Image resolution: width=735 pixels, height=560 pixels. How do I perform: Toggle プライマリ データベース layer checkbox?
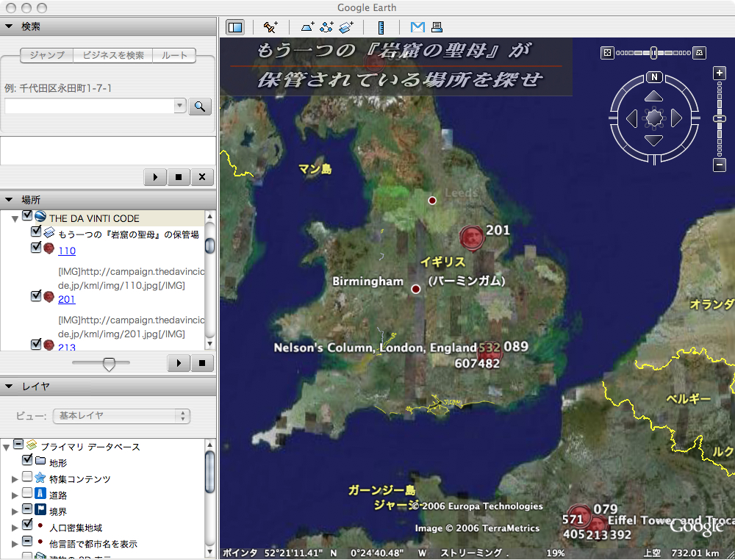(x=18, y=443)
